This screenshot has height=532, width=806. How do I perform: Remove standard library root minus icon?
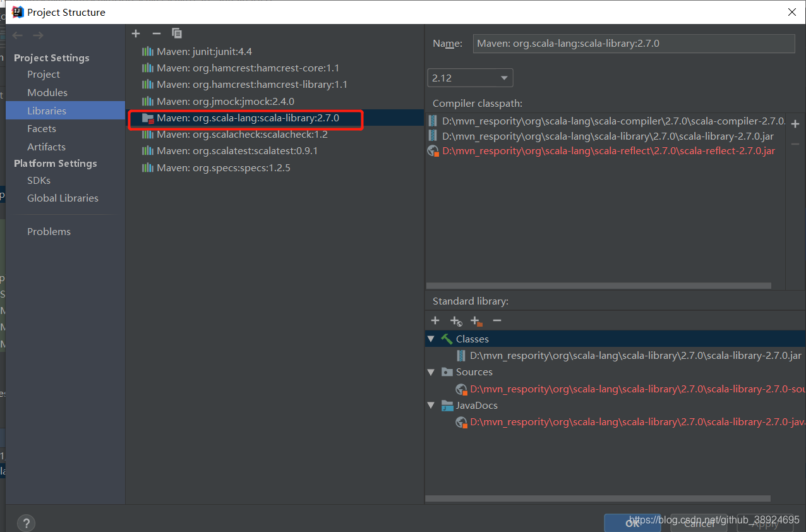click(x=497, y=321)
